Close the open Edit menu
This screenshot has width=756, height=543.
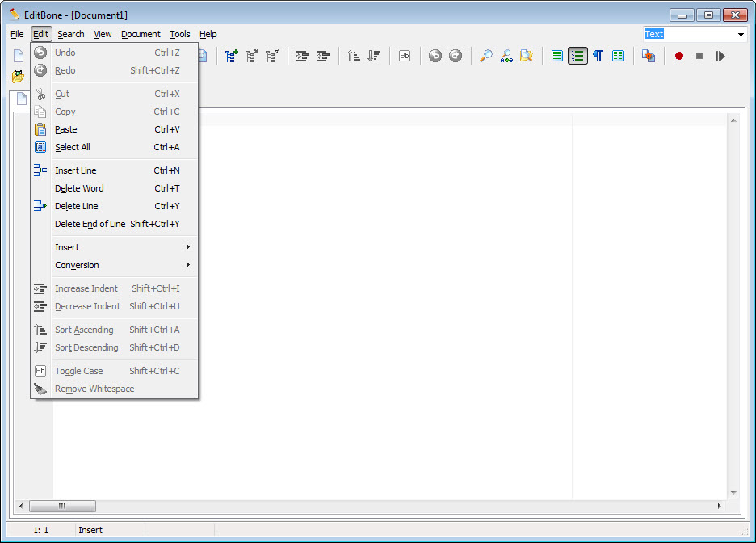click(x=40, y=34)
